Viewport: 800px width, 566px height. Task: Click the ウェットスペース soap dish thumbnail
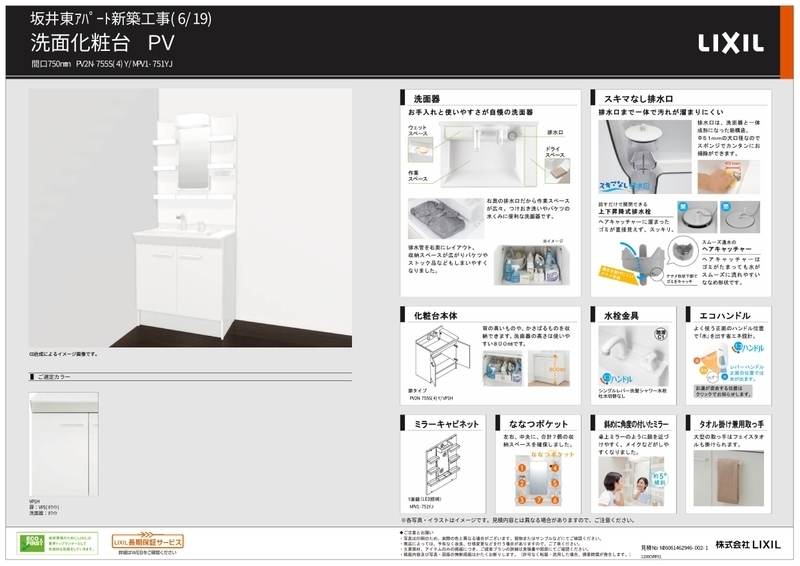click(420, 150)
